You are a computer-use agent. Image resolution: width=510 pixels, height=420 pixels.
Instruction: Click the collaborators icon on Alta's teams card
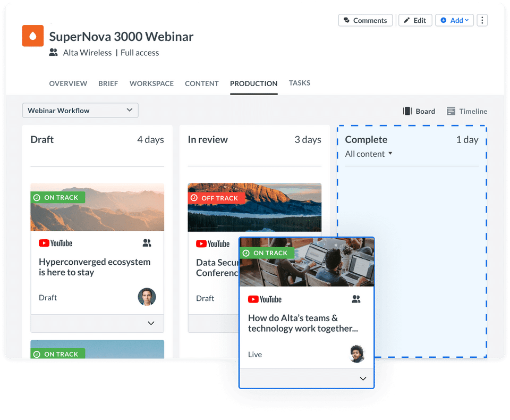tap(356, 299)
